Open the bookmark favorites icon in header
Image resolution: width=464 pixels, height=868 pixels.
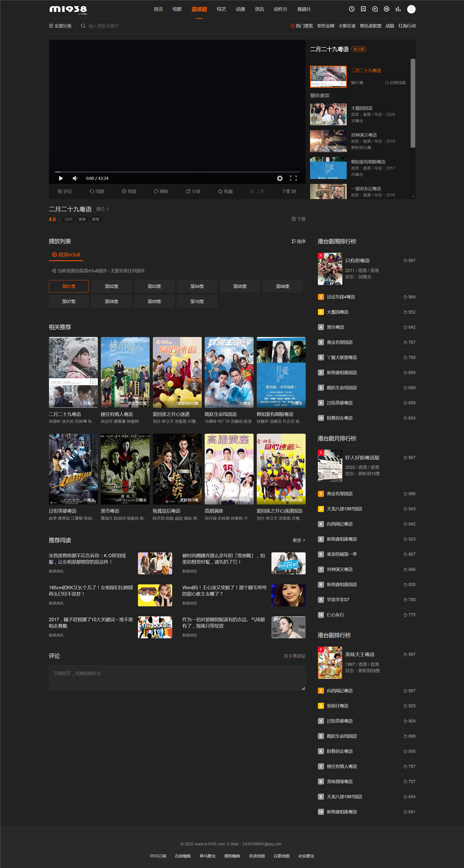coord(363,9)
